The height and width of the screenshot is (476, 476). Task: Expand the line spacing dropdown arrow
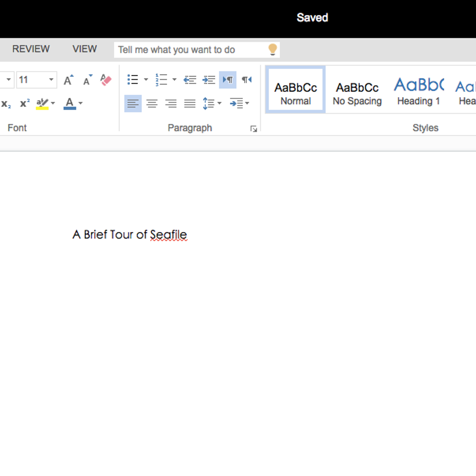click(220, 103)
